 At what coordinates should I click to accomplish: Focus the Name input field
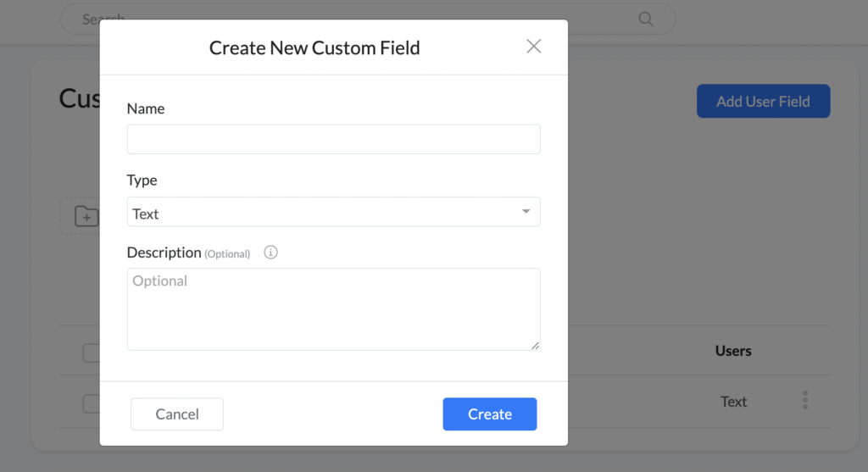click(x=333, y=140)
